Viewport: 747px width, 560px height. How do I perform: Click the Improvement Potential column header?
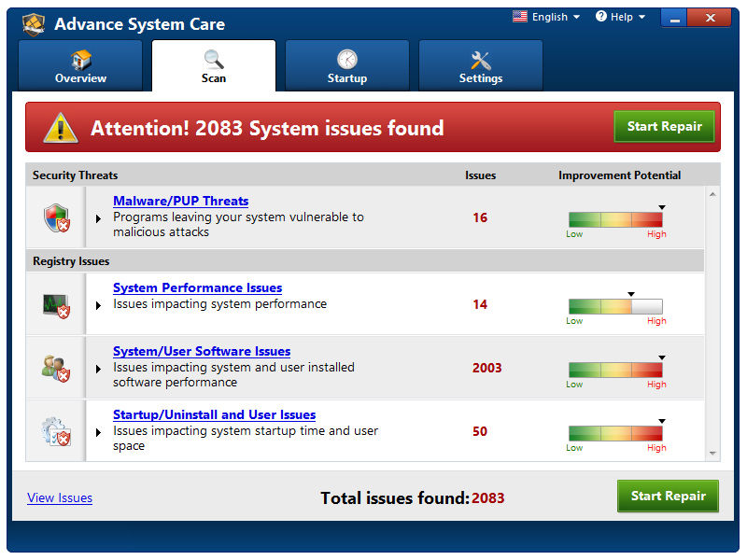[619, 175]
